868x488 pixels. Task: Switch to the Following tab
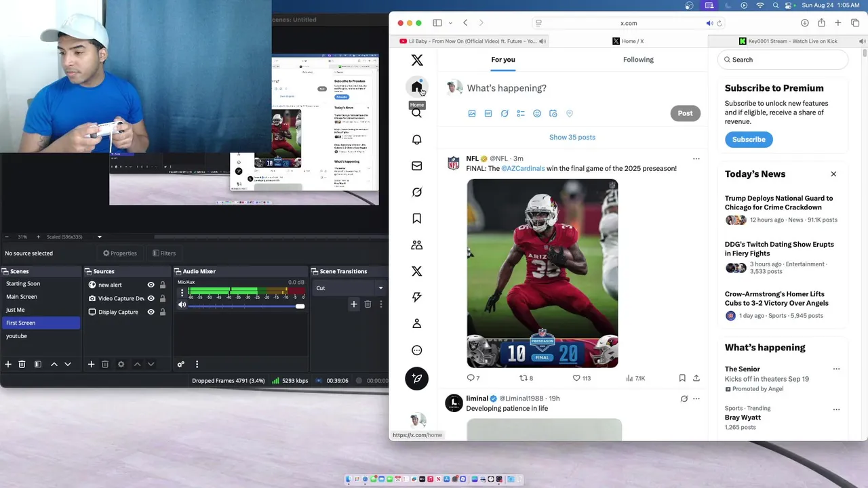(x=638, y=60)
